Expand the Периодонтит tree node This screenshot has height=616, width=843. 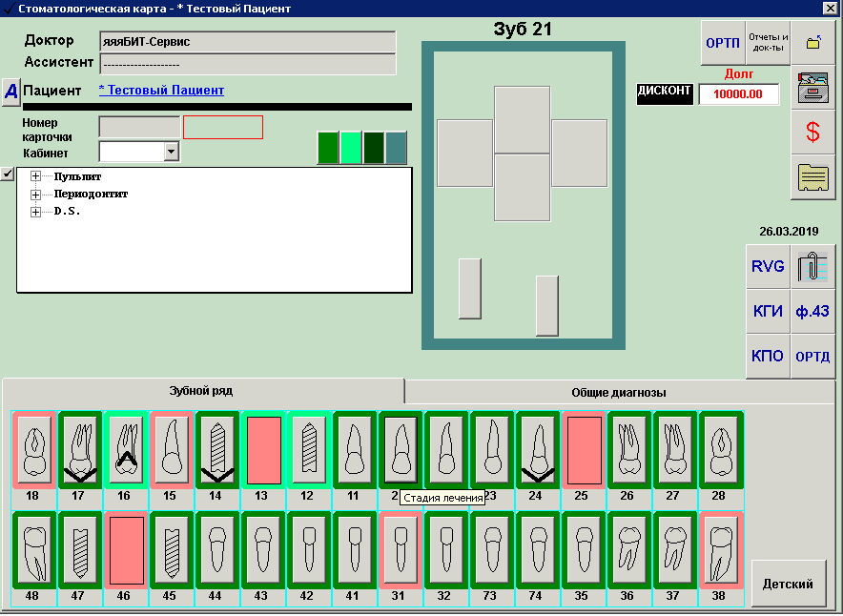[x=36, y=195]
